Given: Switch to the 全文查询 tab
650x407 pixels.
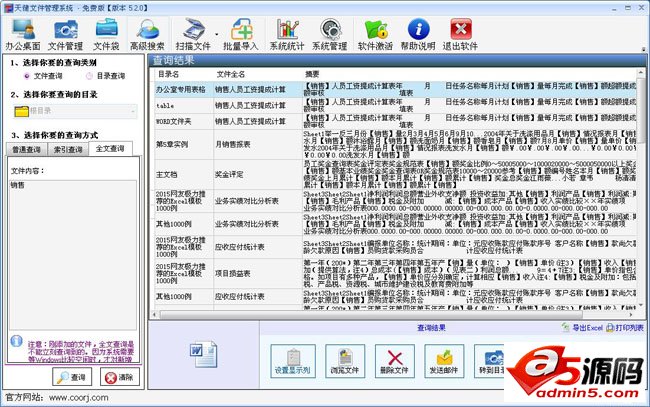Looking at the screenshot, I should (110, 148).
